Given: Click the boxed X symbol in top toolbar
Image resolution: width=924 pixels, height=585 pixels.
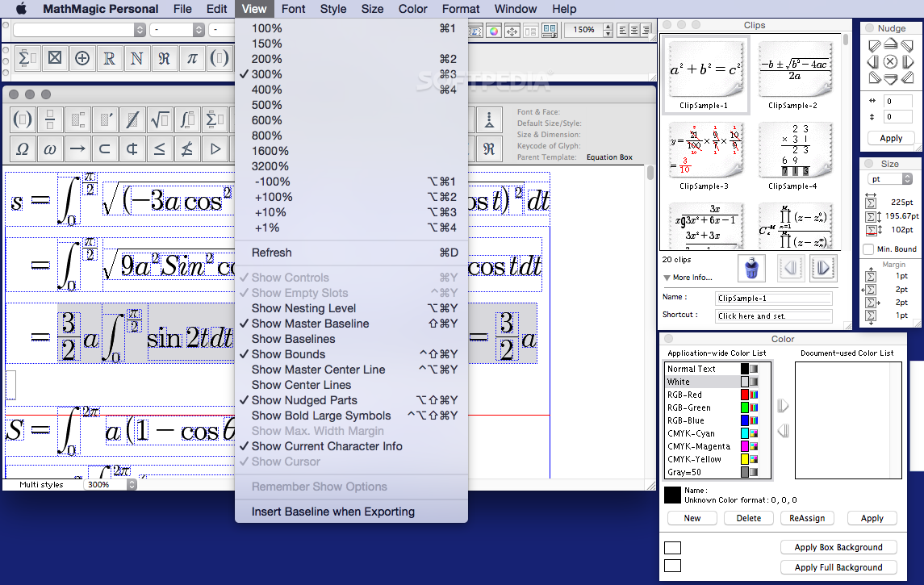Looking at the screenshot, I should pyautogui.click(x=55, y=58).
